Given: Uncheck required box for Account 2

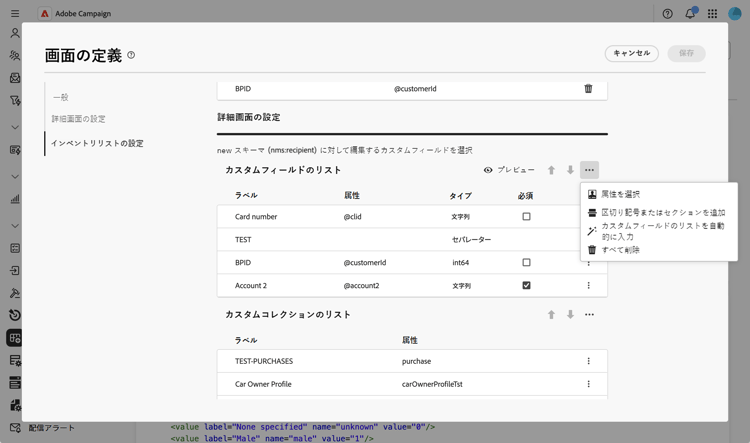Looking at the screenshot, I should coord(526,286).
